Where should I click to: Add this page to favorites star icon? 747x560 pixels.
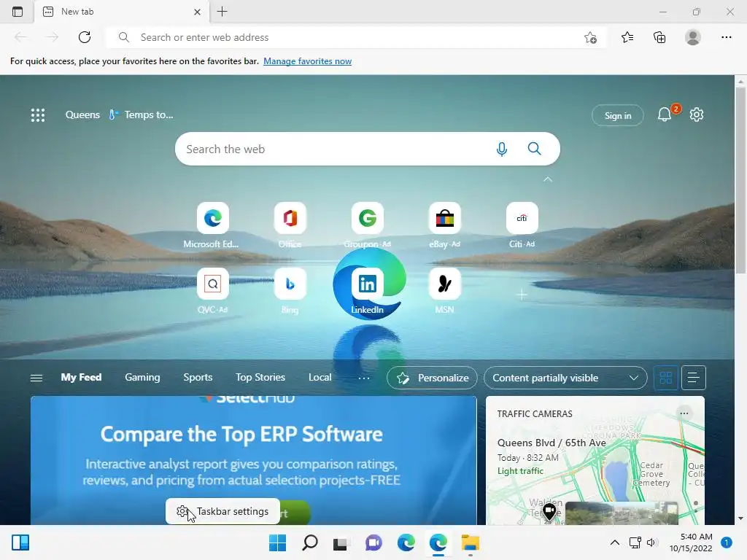click(x=590, y=37)
